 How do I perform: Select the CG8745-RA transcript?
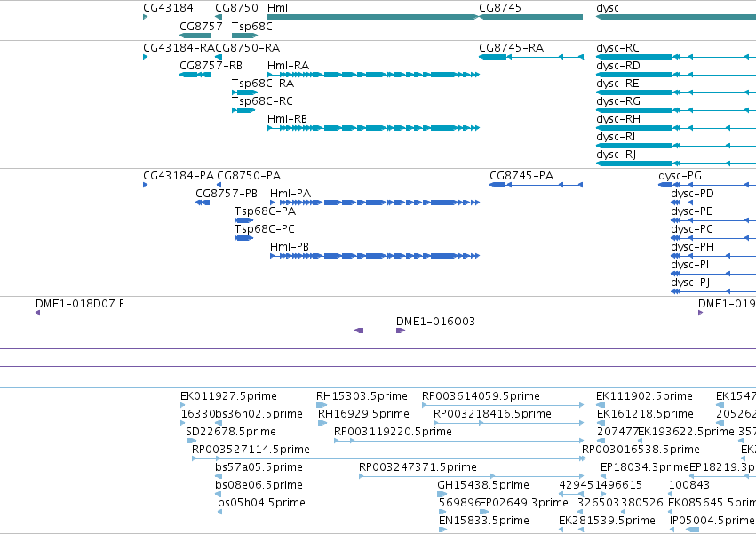click(x=531, y=57)
